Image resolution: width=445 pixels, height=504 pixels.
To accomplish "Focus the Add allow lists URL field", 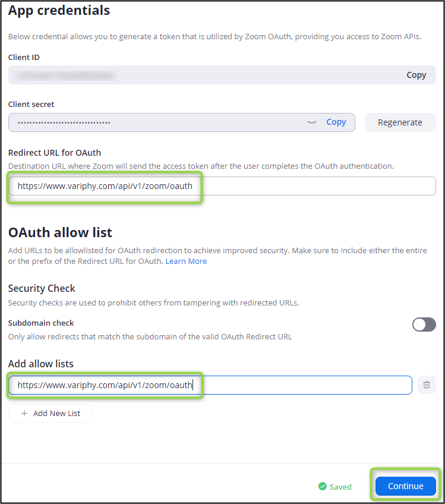I will (210, 385).
